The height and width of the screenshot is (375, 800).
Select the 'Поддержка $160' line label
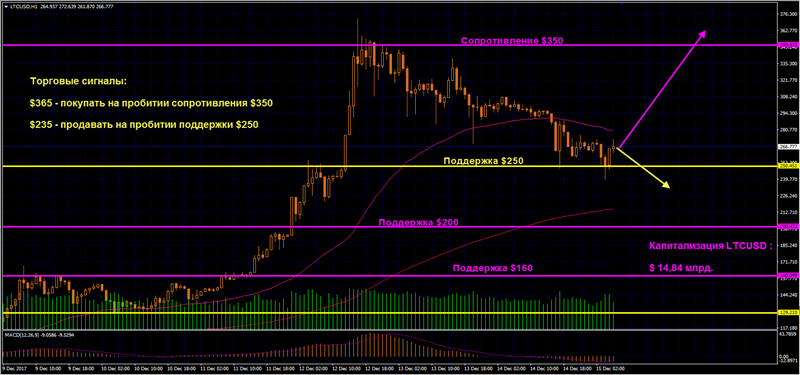[493, 268]
